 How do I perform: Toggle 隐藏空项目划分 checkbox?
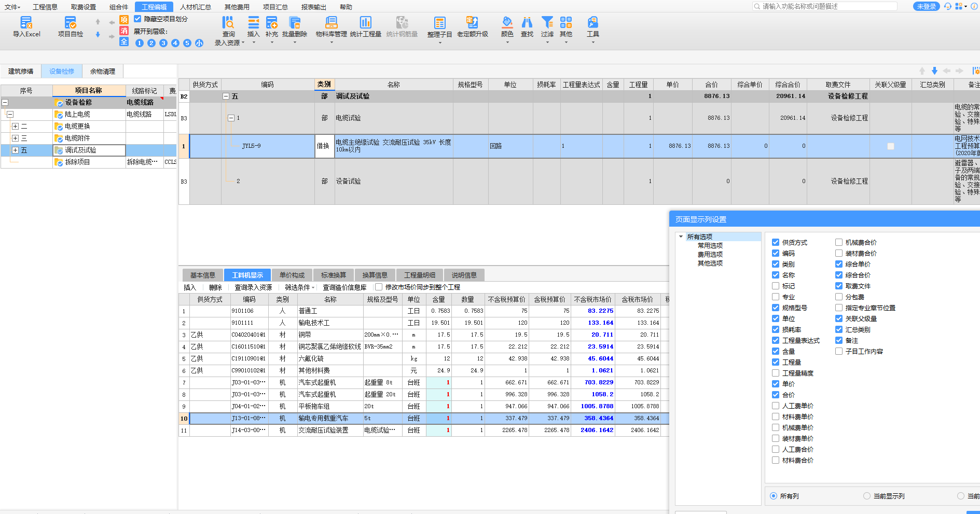tap(137, 19)
